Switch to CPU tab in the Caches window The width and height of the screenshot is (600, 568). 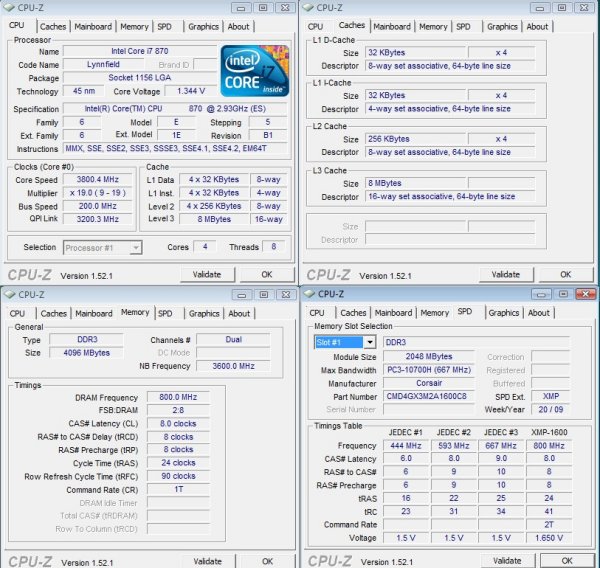315,26
